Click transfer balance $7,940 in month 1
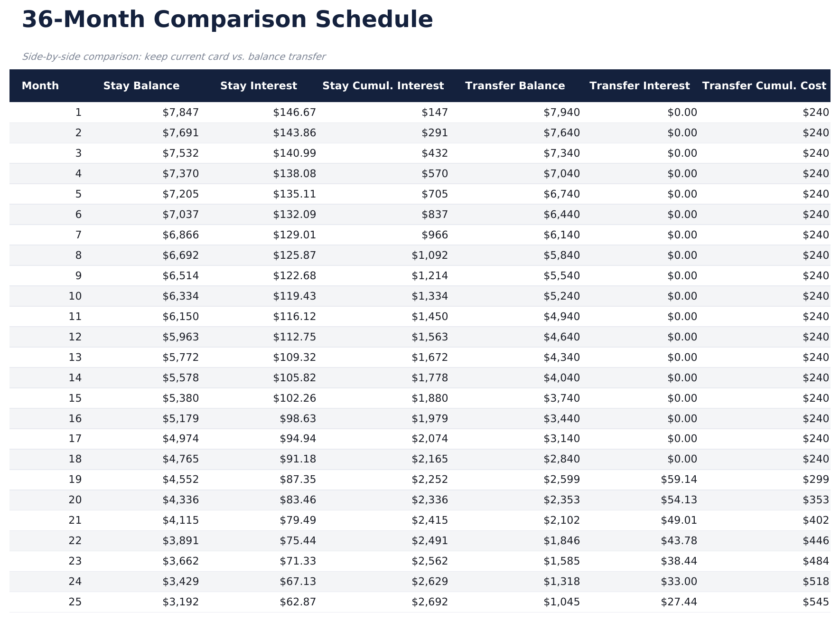This screenshot has height=622, width=840. coord(562,113)
